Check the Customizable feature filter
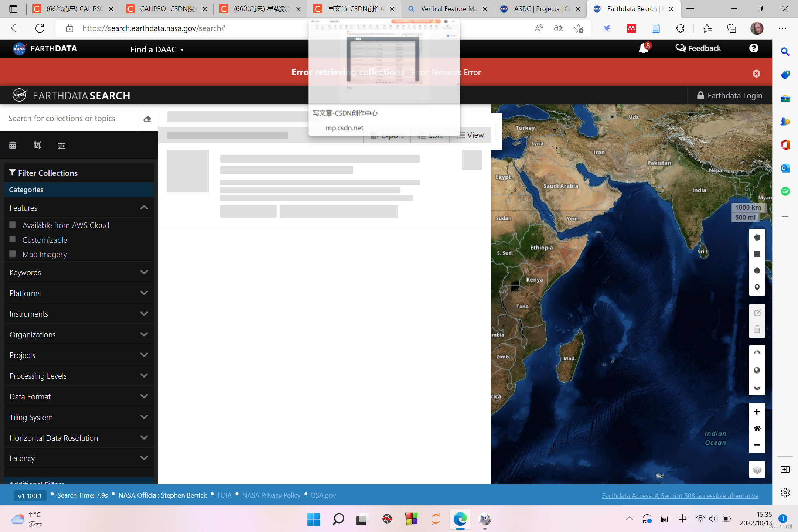 13,239
